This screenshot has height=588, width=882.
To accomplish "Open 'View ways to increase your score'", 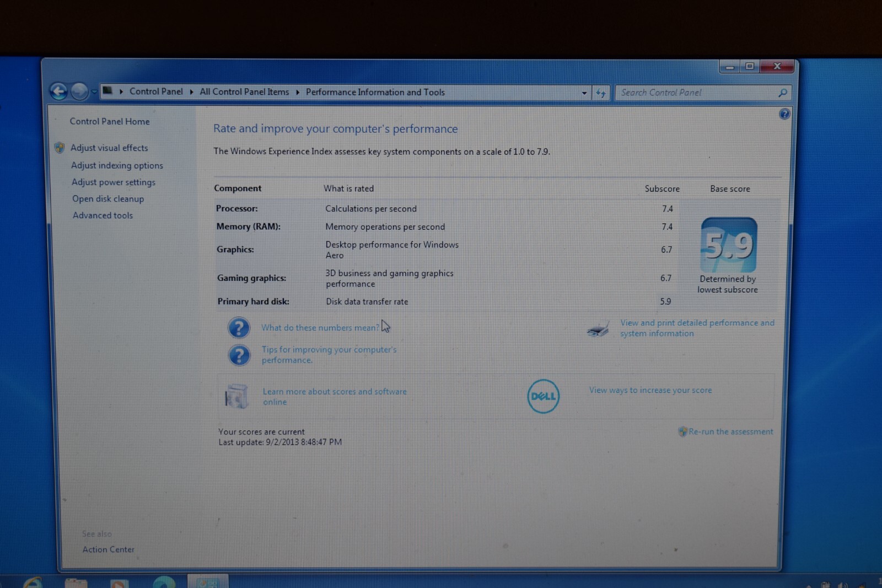I will tap(650, 390).
